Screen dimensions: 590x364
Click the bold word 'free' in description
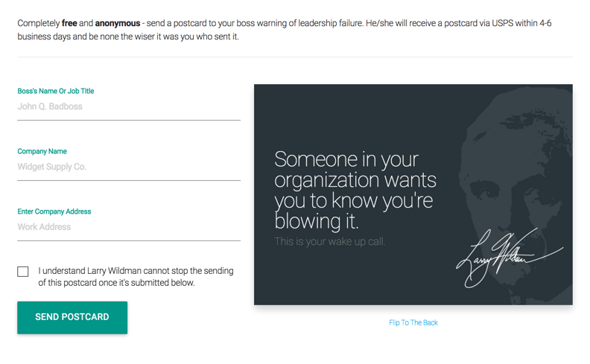[x=69, y=23]
